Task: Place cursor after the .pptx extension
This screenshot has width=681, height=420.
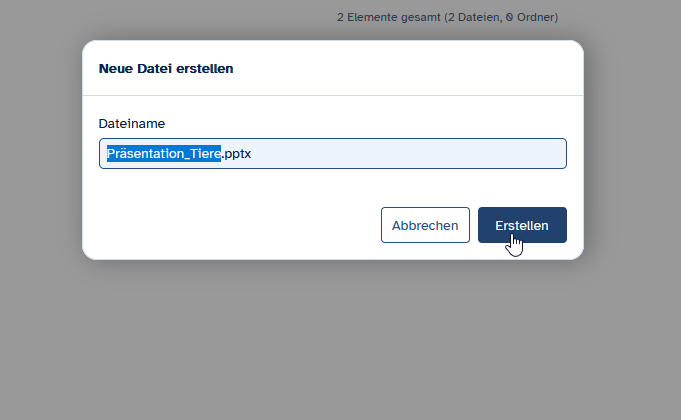Action: pos(251,154)
